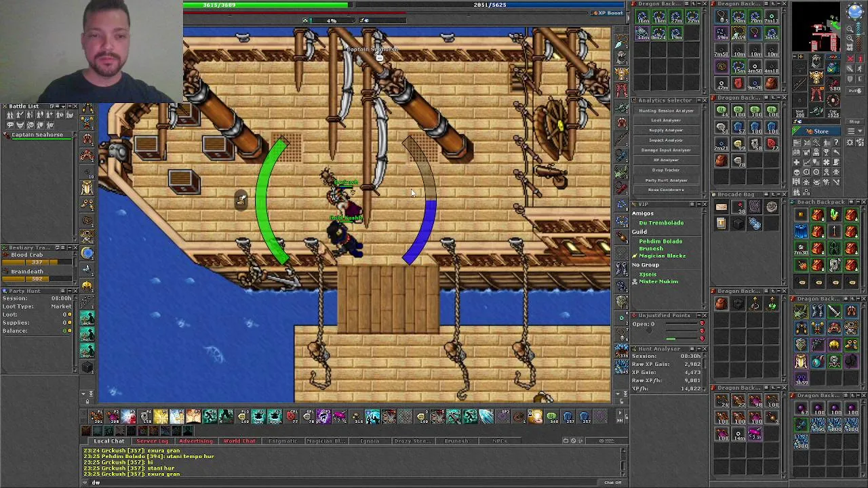
Task: Switch to the World Chat tab
Action: [239, 441]
